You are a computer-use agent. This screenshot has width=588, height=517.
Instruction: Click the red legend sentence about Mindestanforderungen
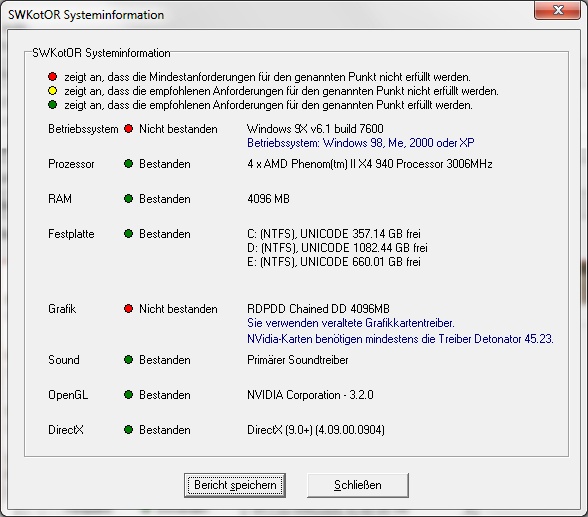(267, 77)
